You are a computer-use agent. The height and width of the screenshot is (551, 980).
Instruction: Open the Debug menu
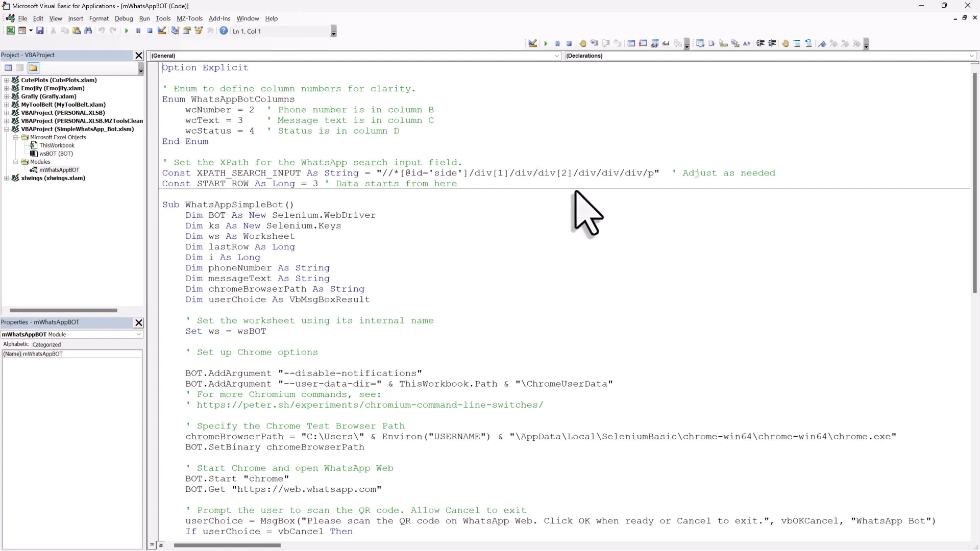[124, 18]
